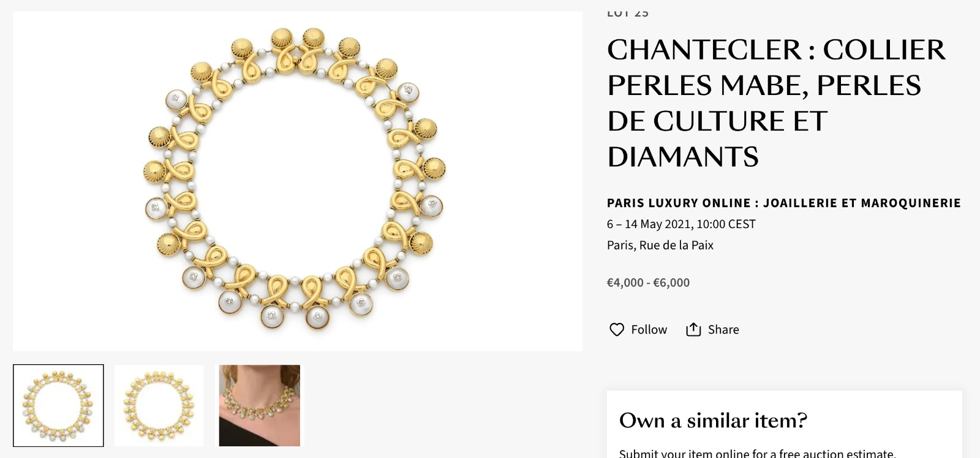980x458 pixels.
Task: Click the heart icon to follow lot
Action: coord(617,330)
